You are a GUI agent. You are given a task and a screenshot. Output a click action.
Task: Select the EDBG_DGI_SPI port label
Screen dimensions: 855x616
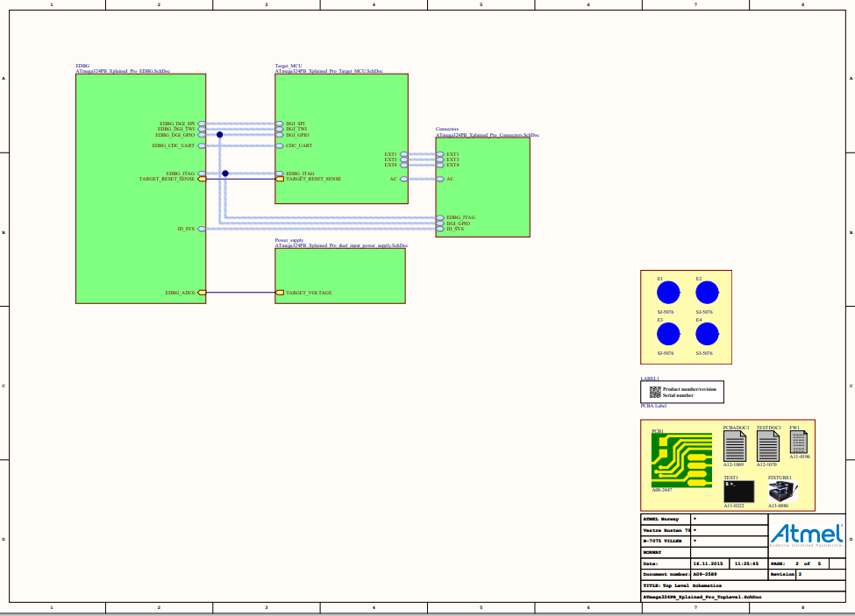click(x=177, y=124)
